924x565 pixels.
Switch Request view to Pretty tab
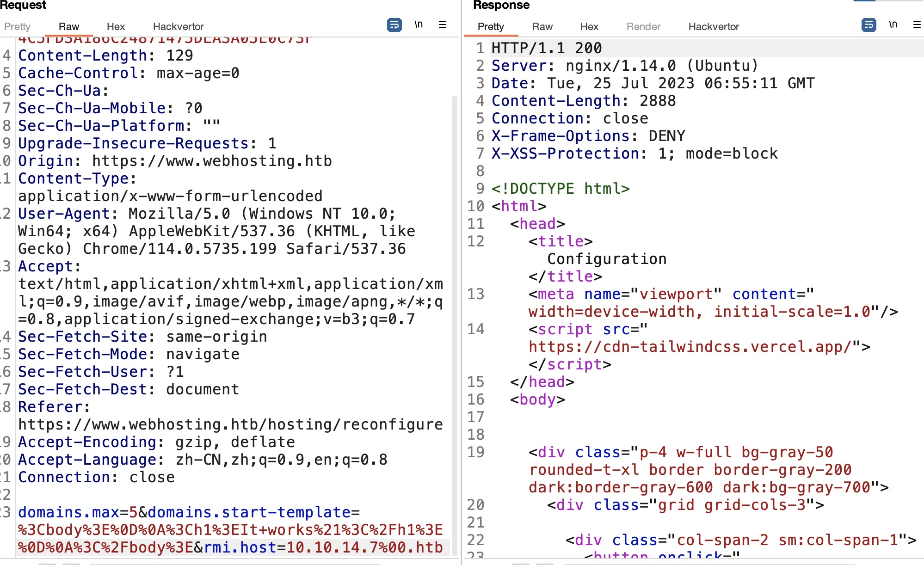(17, 27)
